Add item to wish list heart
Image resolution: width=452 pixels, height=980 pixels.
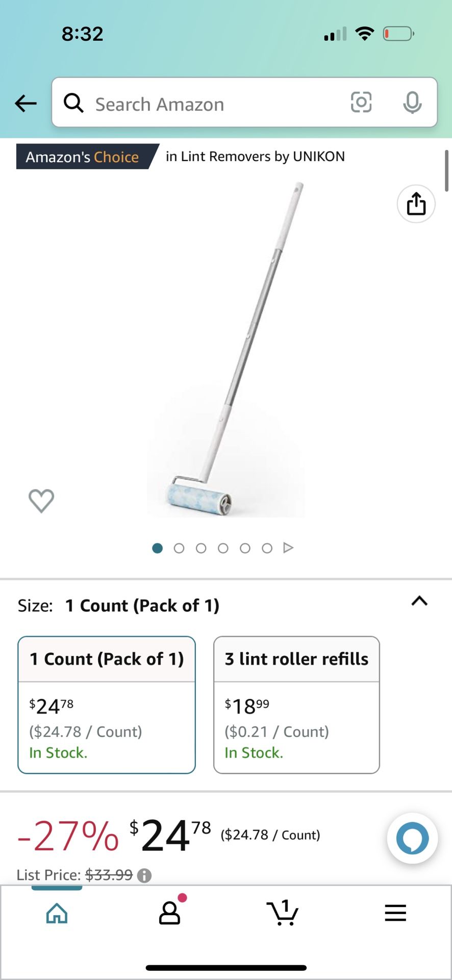point(41,500)
